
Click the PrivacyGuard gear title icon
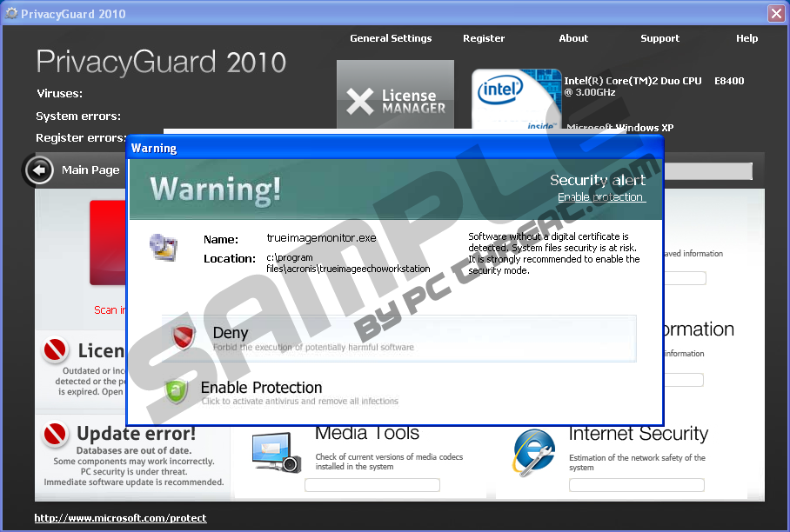pyautogui.click(x=10, y=13)
